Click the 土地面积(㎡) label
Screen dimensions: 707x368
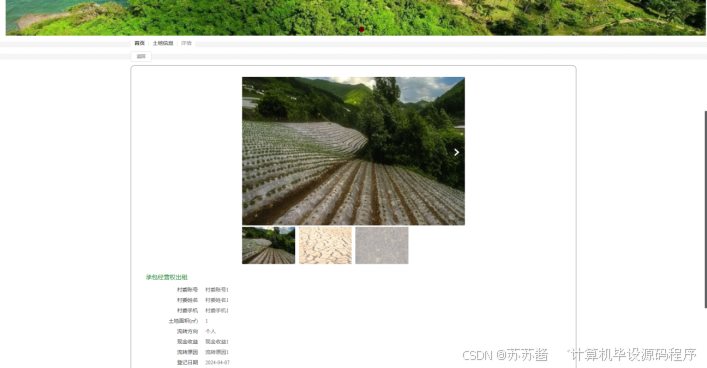pyautogui.click(x=183, y=321)
